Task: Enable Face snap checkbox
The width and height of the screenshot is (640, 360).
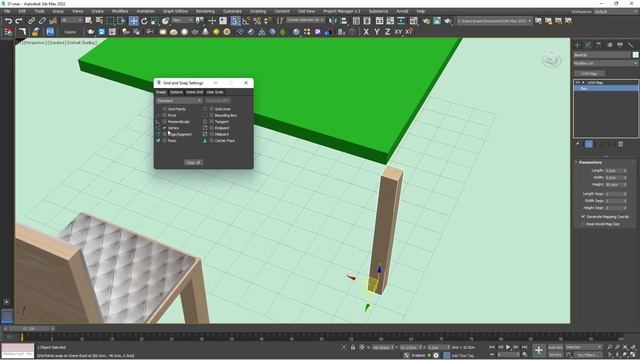Action: [x=164, y=140]
